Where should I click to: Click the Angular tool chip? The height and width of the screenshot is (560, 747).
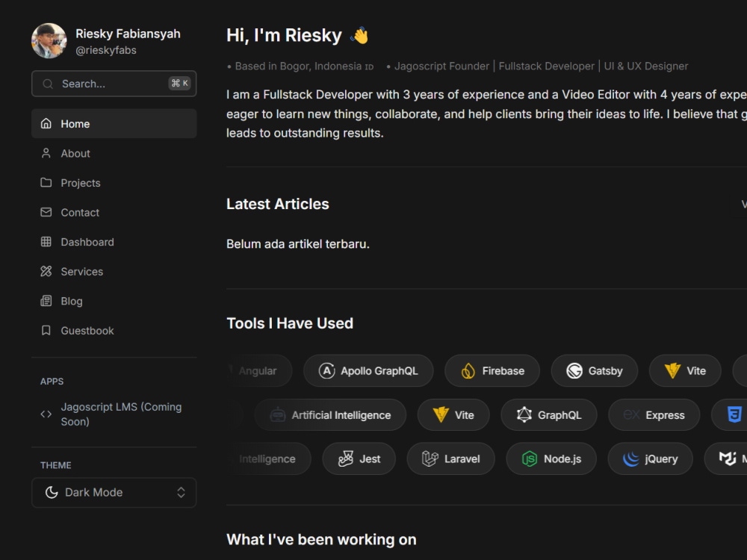pos(260,370)
